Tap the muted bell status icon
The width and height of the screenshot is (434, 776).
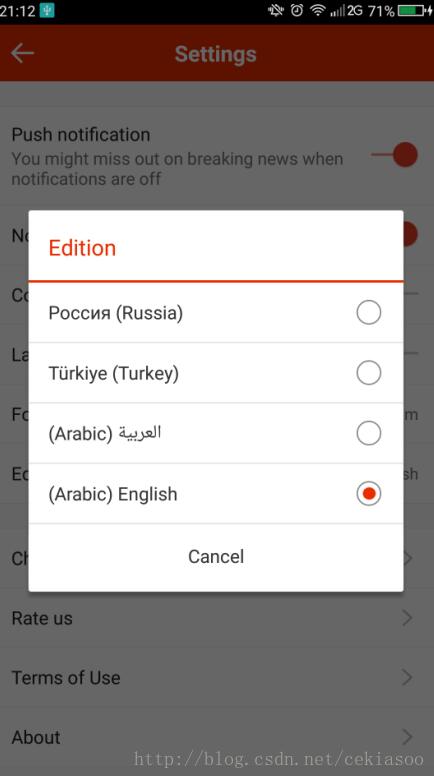tap(276, 10)
